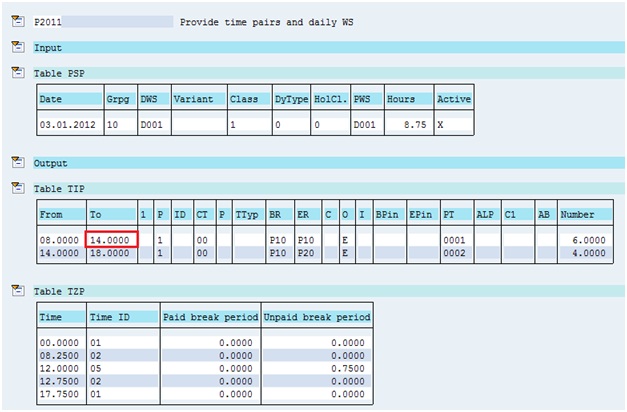Click the icon beside Table TIP
The height and width of the screenshot is (412, 627).
(x=16, y=187)
